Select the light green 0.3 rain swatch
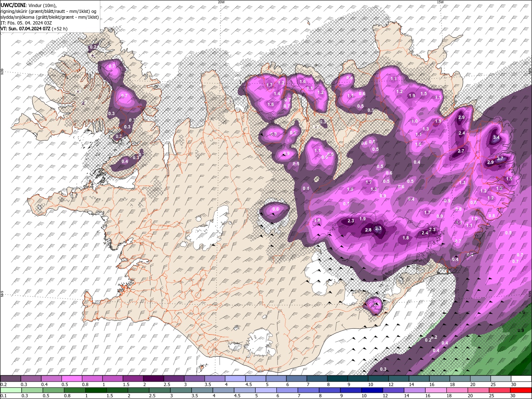Screen dimensions: 532x399 point(32,390)
